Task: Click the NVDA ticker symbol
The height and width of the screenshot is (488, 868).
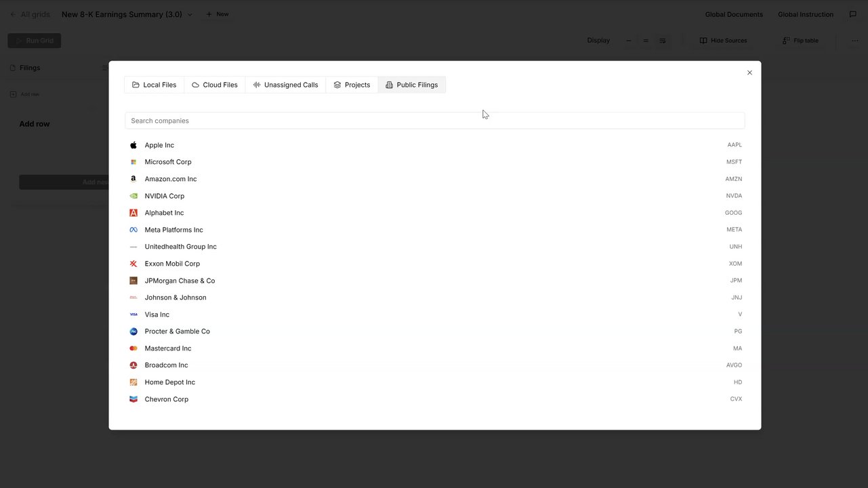Action: tap(734, 196)
